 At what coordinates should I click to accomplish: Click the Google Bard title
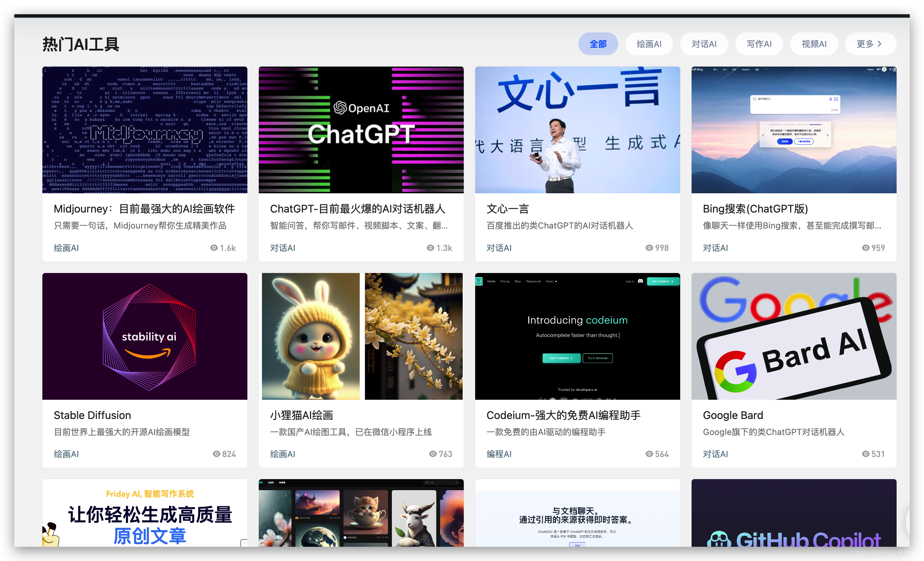733,415
